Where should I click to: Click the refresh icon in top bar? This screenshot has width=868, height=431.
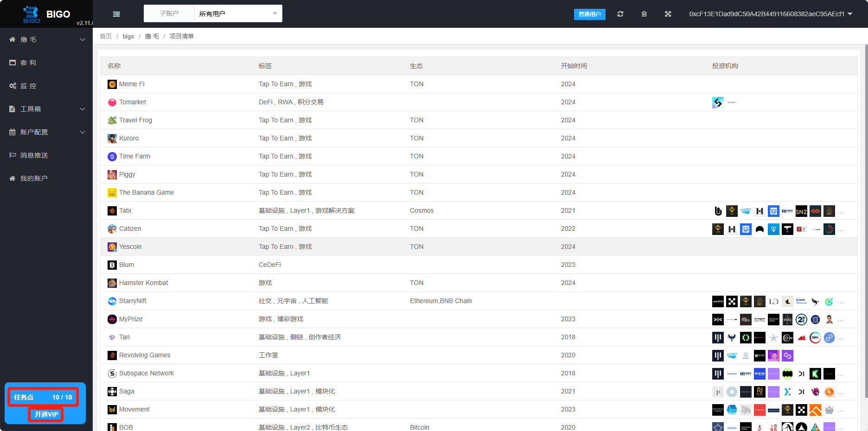(x=620, y=14)
